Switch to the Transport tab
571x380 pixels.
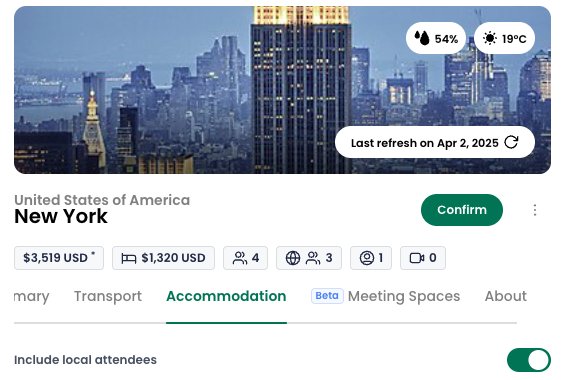[108, 296]
